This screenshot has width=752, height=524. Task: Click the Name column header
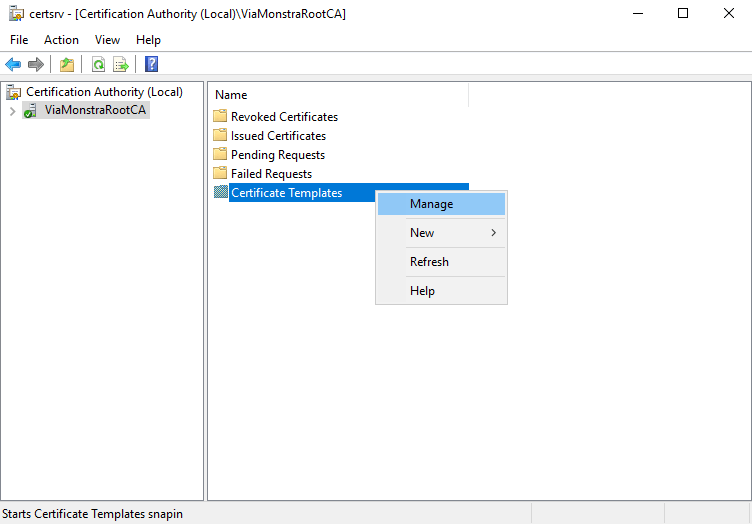click(x=231, y=95)
